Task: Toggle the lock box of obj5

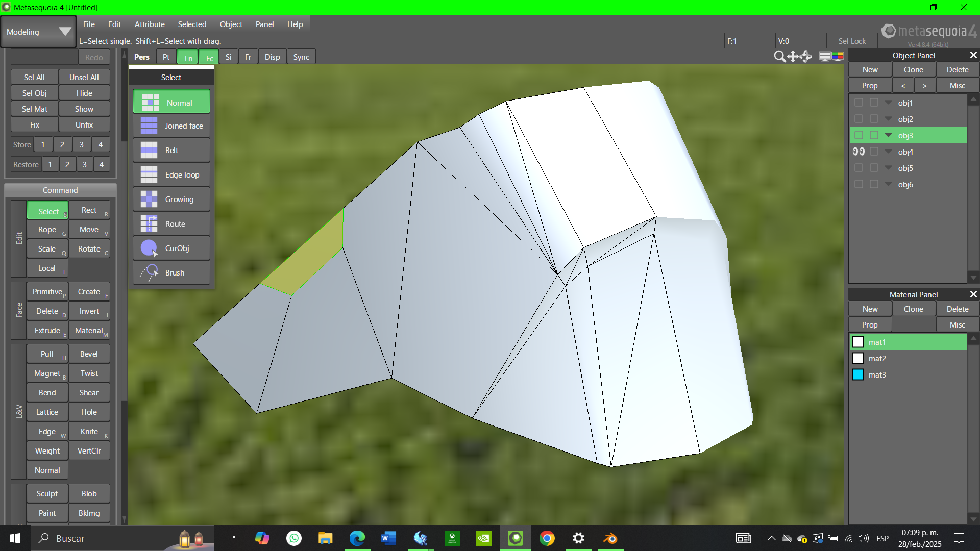Action: (x=874, y=168)
